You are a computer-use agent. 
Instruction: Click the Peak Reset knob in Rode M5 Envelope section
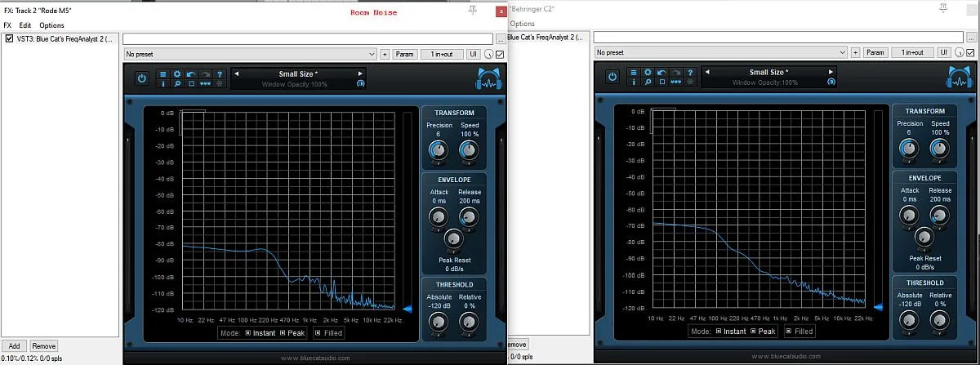pyautogui.click(x=452, y=241)
